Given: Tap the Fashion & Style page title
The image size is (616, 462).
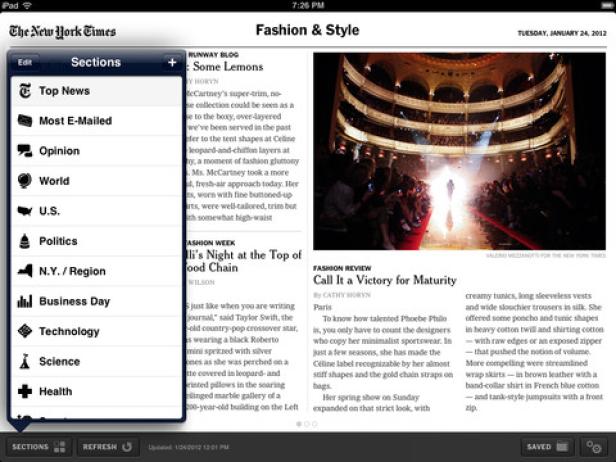Looking at the screenshot, I should point(307,30).
